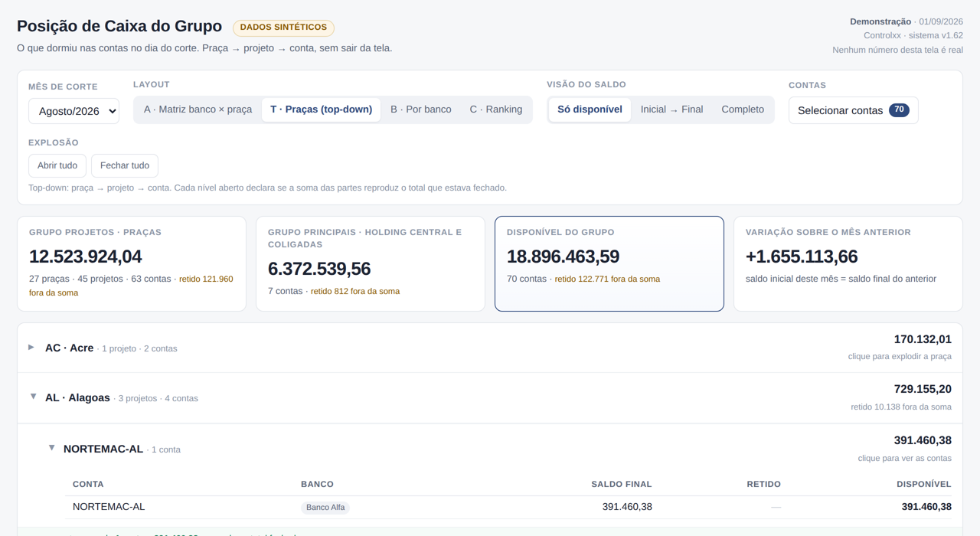
Task: Click the NORTEMAC-AL account name in table
Action: 109,507
